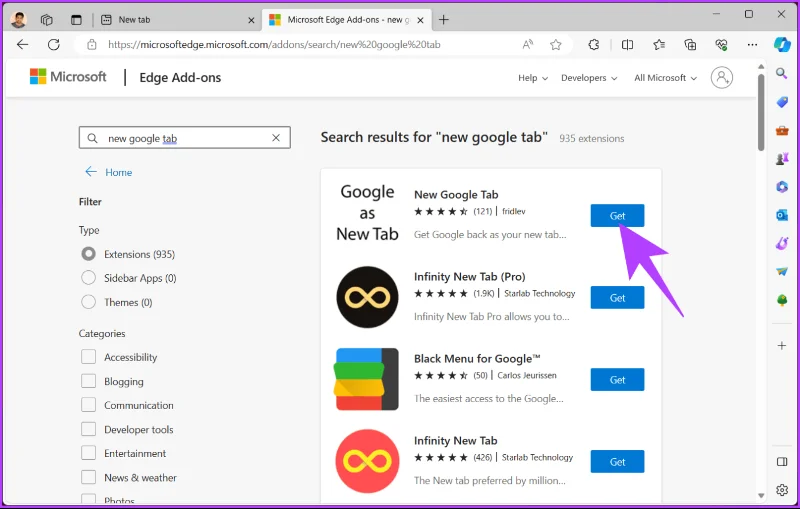Open the Collections icon
This screenshot has width=800, height=509.
(690, 45)
